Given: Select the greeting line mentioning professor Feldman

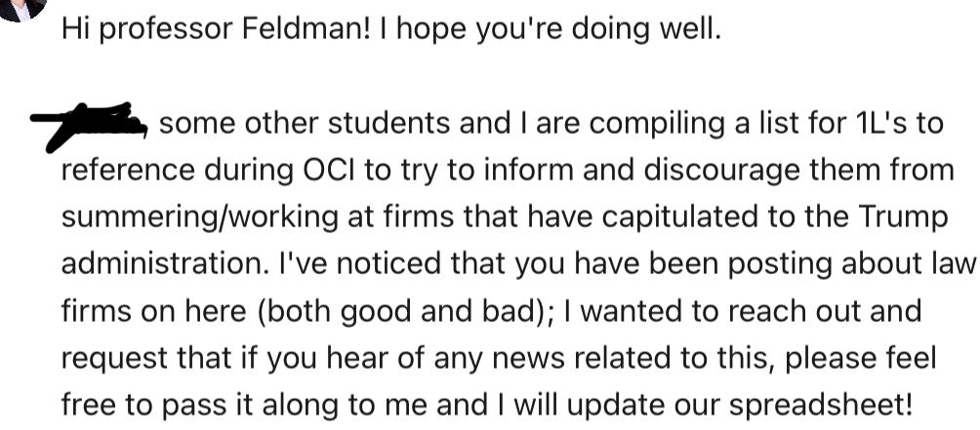Looking at the screenshot, I should click(391, 29).
